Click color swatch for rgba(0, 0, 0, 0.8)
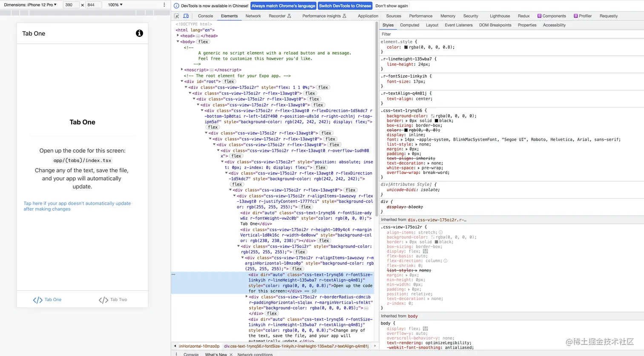Image resolution: width=644 pixels, height=356 pixels. pos(406,47)
